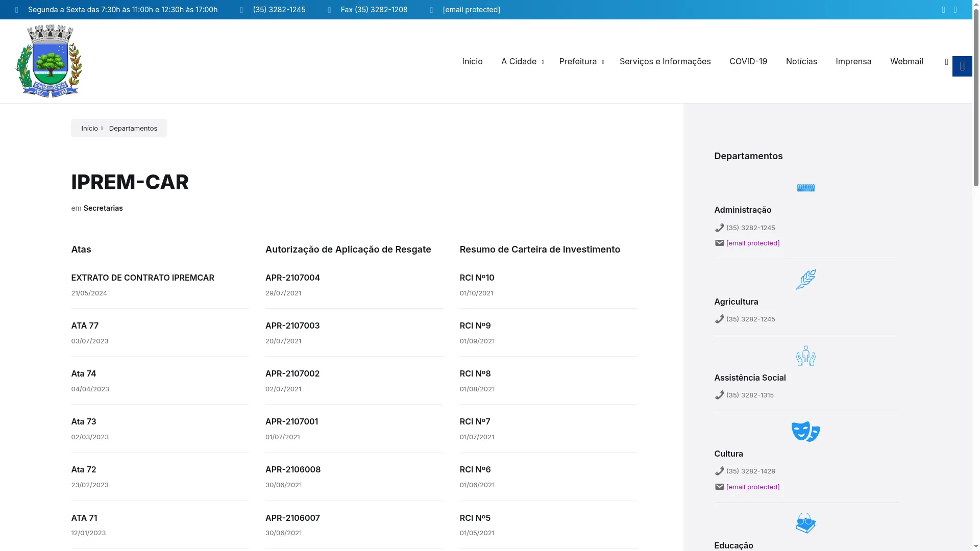The height and width of the screenshot is (551, 980).
Task: Select the Assistência Social hands icon
Action: tap(805, 356)
